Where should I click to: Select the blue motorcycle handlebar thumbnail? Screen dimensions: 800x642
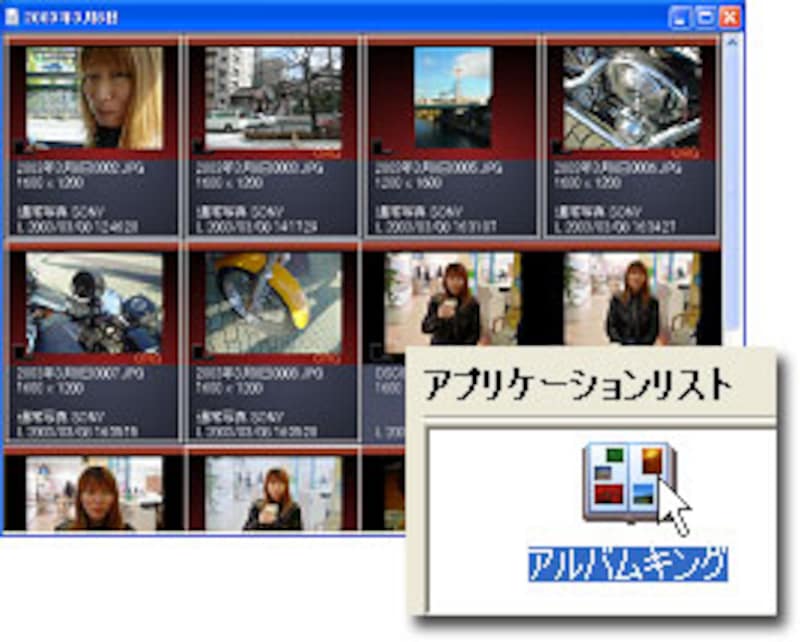(x=94, y=303)
